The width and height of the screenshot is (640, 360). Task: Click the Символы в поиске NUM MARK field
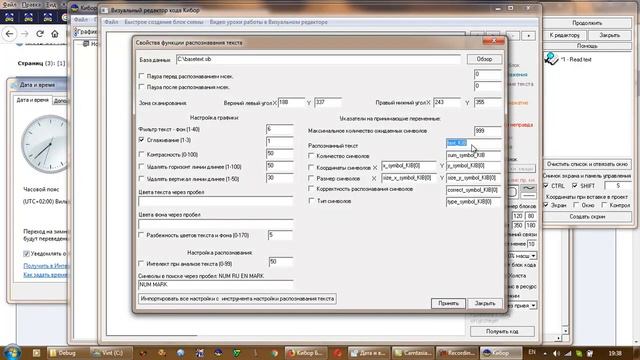point(216,284)
